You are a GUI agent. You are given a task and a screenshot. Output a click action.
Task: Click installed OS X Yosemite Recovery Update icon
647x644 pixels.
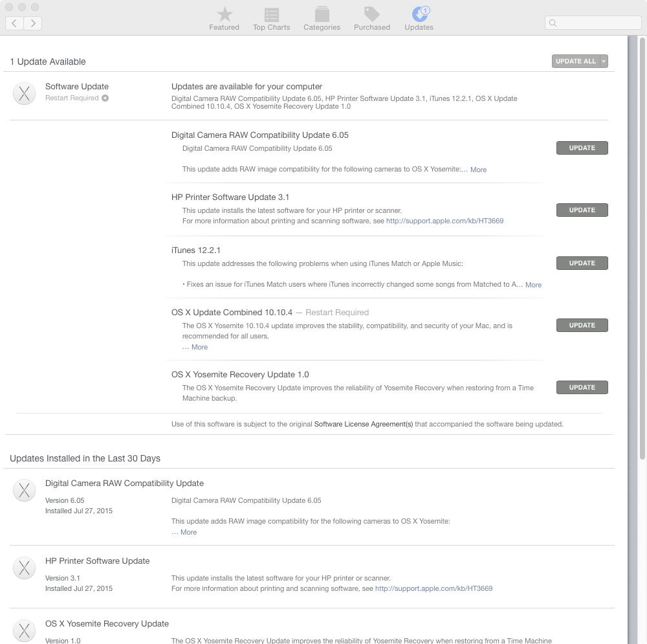25,631
